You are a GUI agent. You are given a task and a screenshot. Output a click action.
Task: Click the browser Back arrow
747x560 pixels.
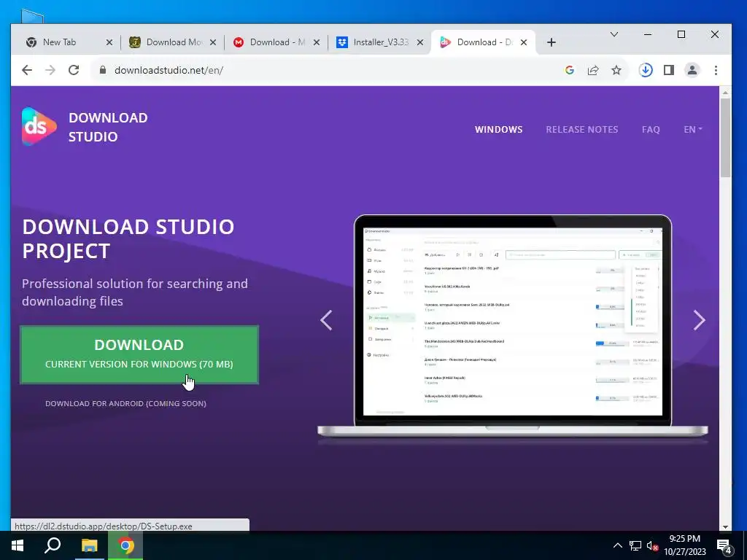click(x=27, y=70)
